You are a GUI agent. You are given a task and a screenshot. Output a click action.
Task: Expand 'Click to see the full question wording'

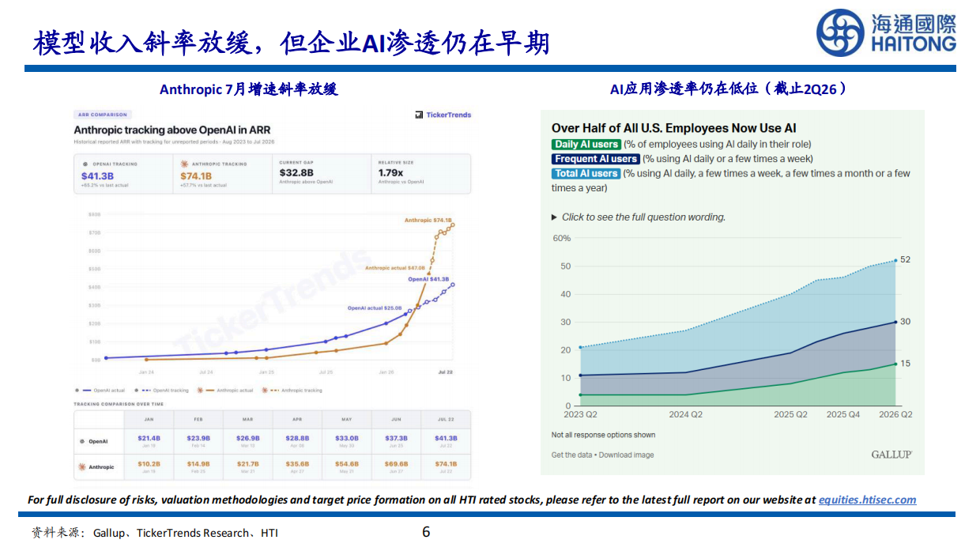(638, 217)
